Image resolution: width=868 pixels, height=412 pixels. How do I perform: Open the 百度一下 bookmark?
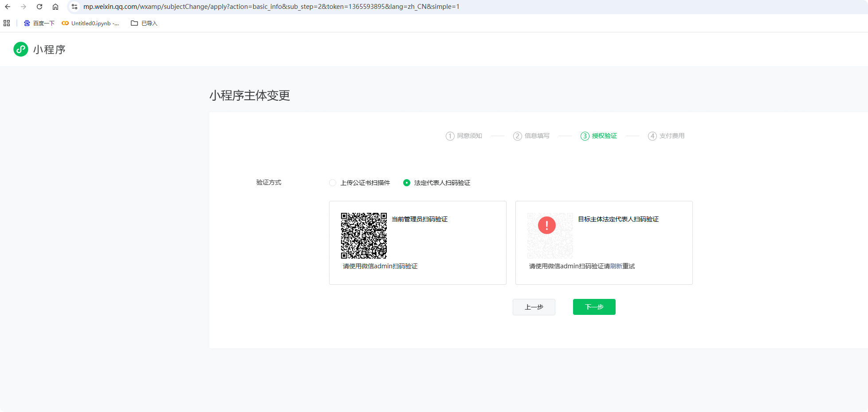39,23
